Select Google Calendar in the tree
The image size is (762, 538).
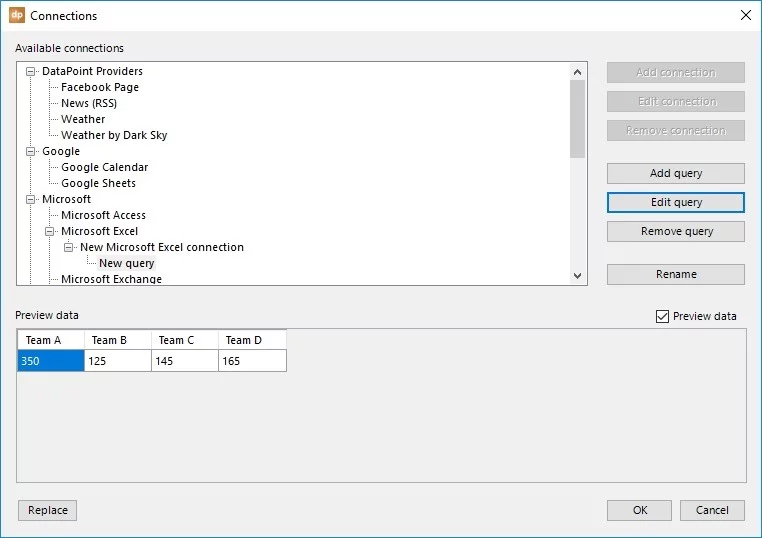[x=104, y=168]
